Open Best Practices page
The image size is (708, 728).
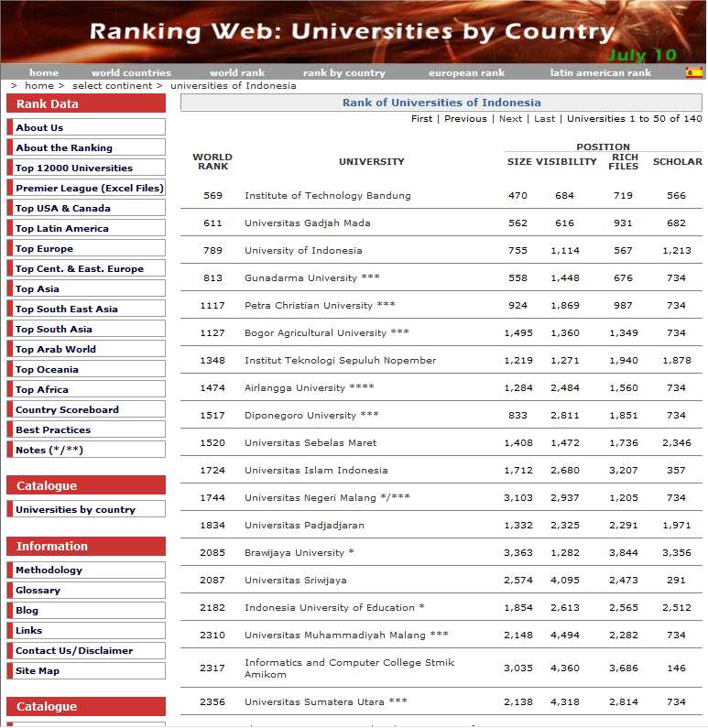86,429
